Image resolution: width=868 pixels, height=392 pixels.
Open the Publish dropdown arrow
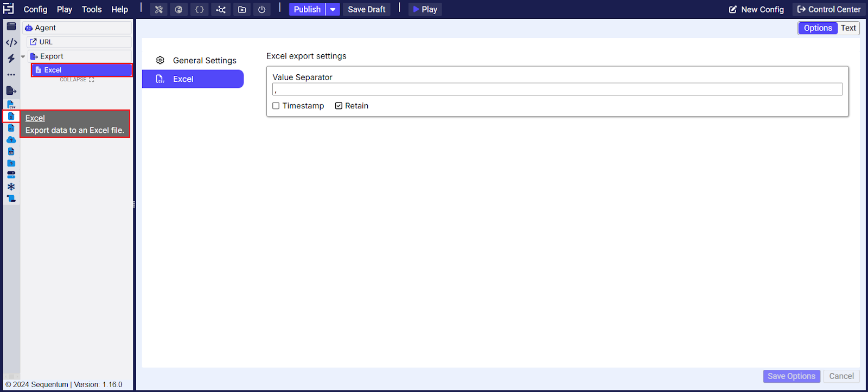(333, 9)
